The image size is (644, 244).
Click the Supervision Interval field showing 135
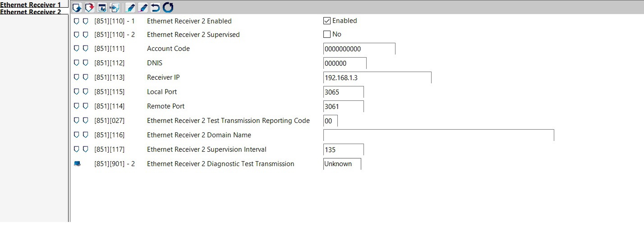point(344,149)
